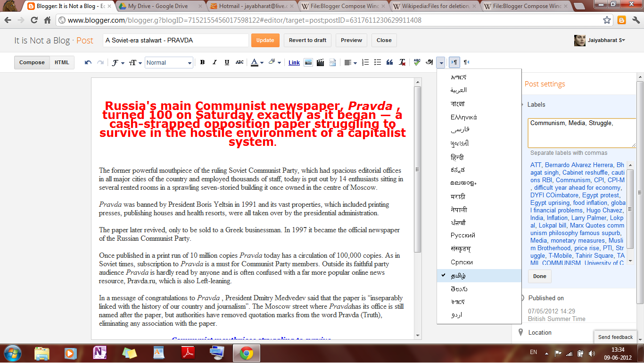This screenshot has height=363, width=644.
Task: Toggle the transliteration tool icon
Action: pyautogui.click(x=429, y=62)
